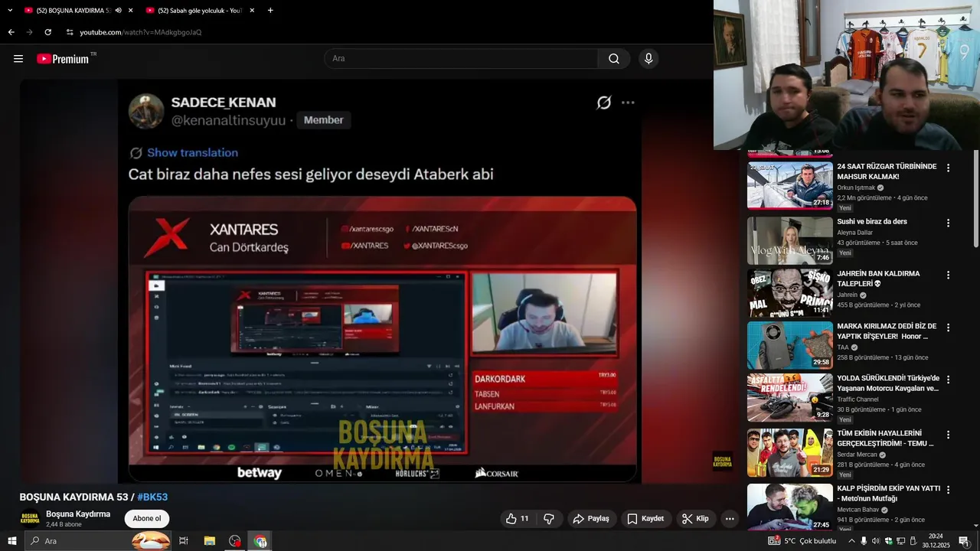Viewport: 980px width, 551px height.
Task: Open Sushi ve biraz da ders thumbnail
Action: click(790, 240)
